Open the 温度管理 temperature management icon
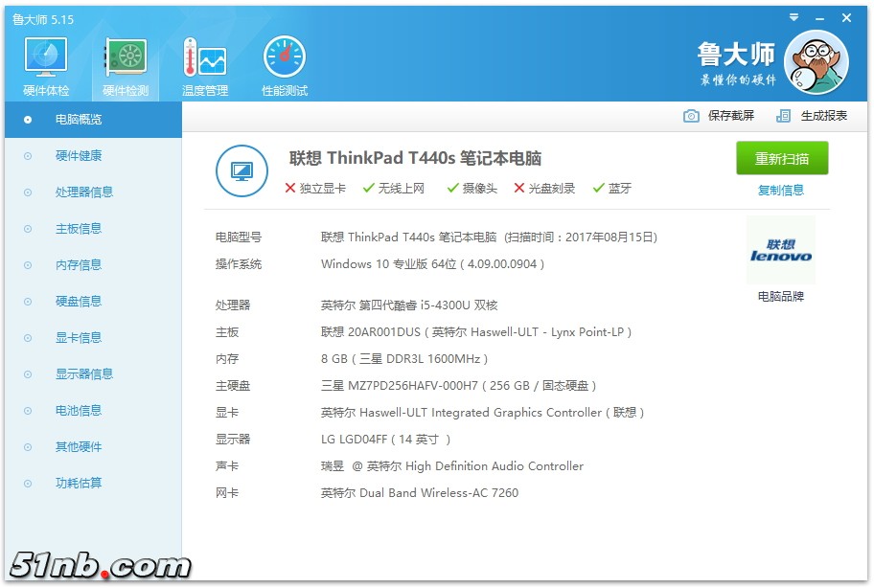874x588 pixels. tap(204, 57)
